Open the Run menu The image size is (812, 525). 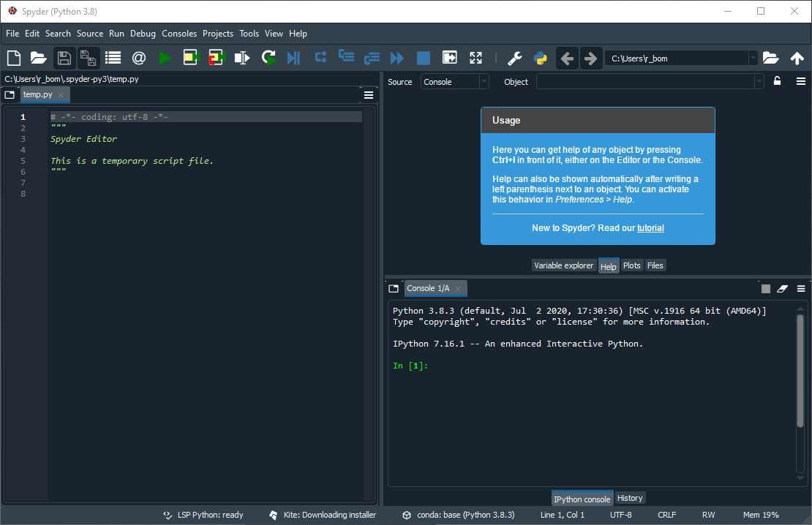116,34
